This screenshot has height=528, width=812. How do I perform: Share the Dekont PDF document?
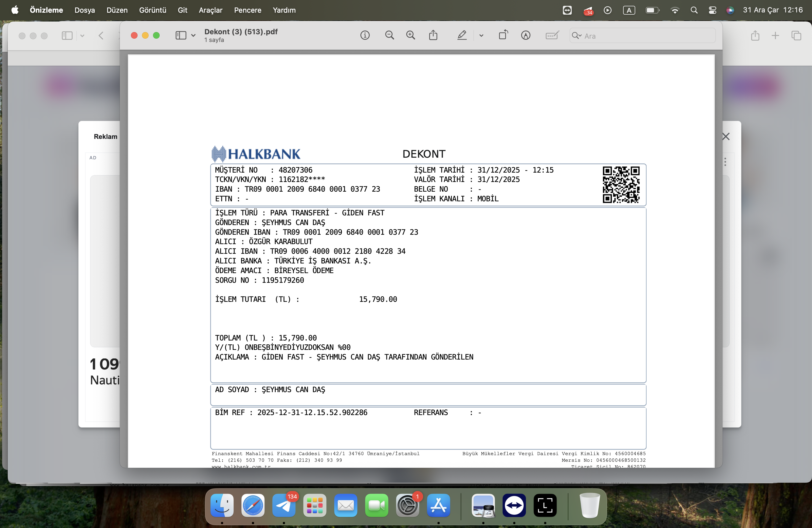pyautogui.click(x=433, y=35)
